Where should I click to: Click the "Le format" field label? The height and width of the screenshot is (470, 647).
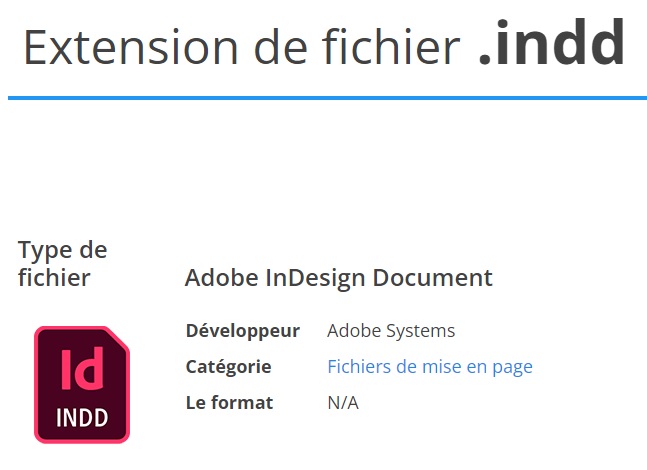229,403
